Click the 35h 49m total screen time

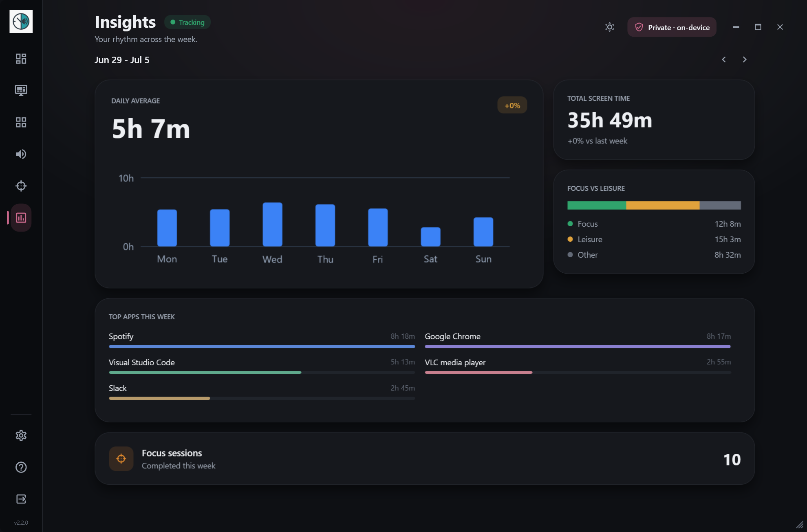pos(610,120)
